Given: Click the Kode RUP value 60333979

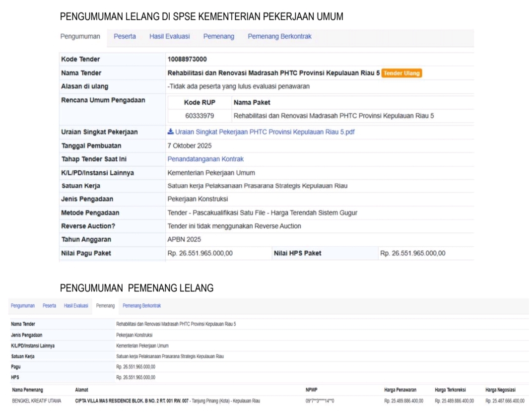Looking at the screenshot, I should click(199, 116).
